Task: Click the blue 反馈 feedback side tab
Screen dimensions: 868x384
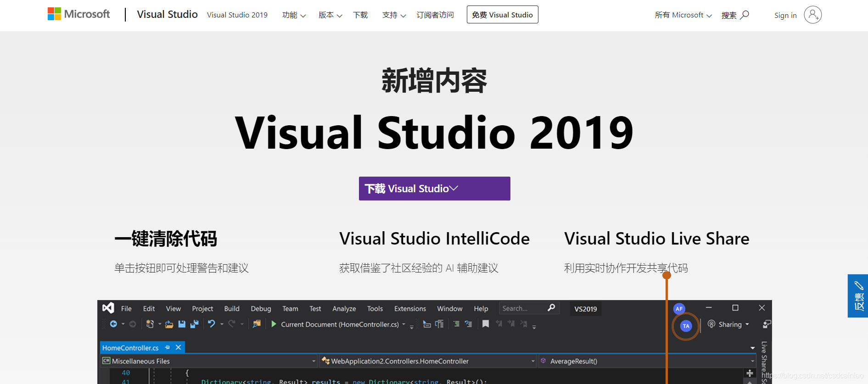Action: click(858, 296)
